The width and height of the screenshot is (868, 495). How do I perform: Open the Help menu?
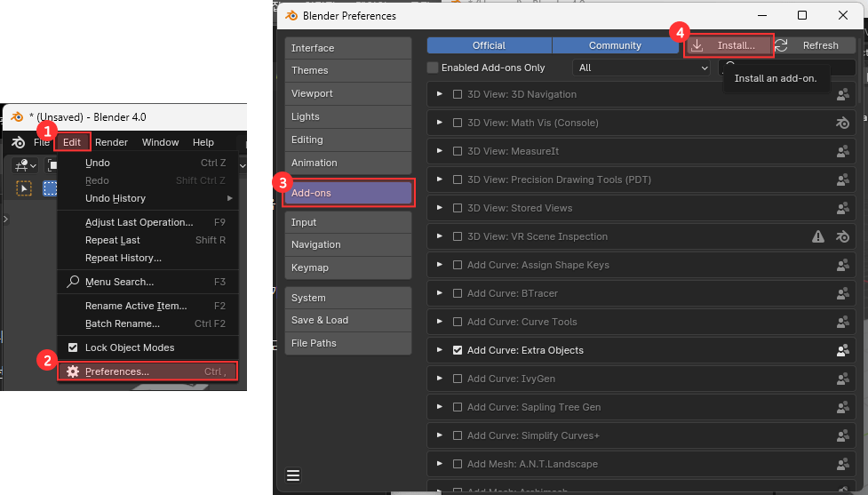[203, 142]
